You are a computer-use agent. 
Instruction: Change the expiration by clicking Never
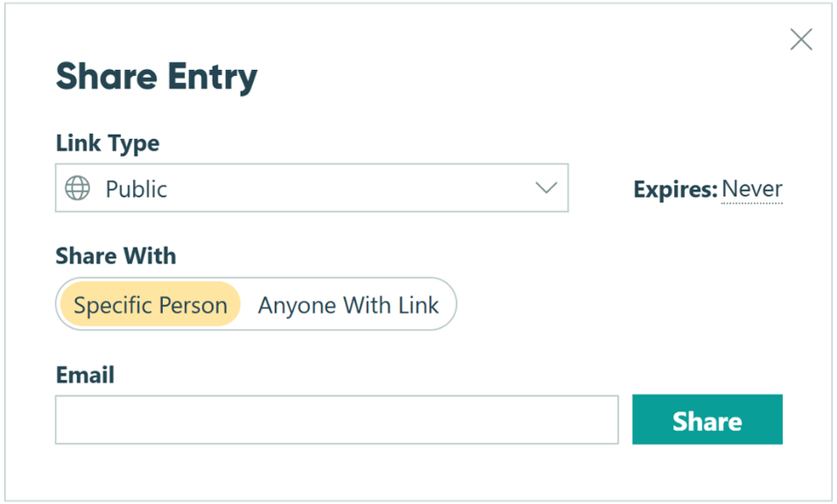pos(751,188)
